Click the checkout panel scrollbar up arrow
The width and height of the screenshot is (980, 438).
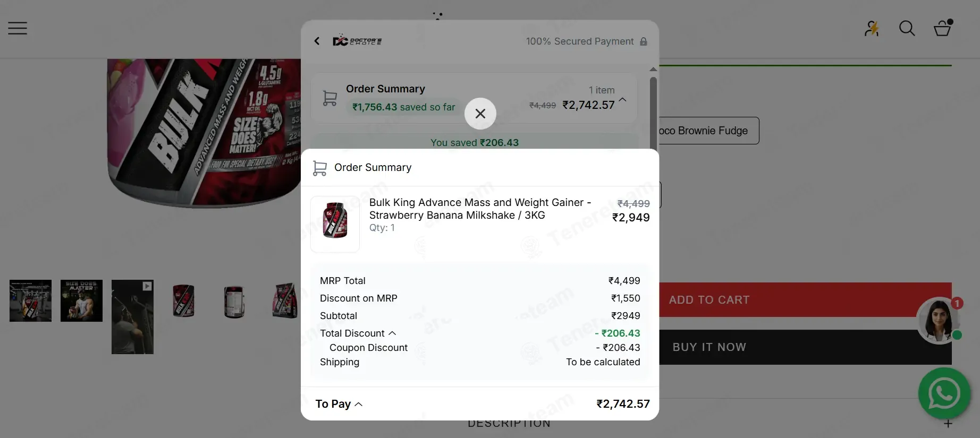point(653,70)
